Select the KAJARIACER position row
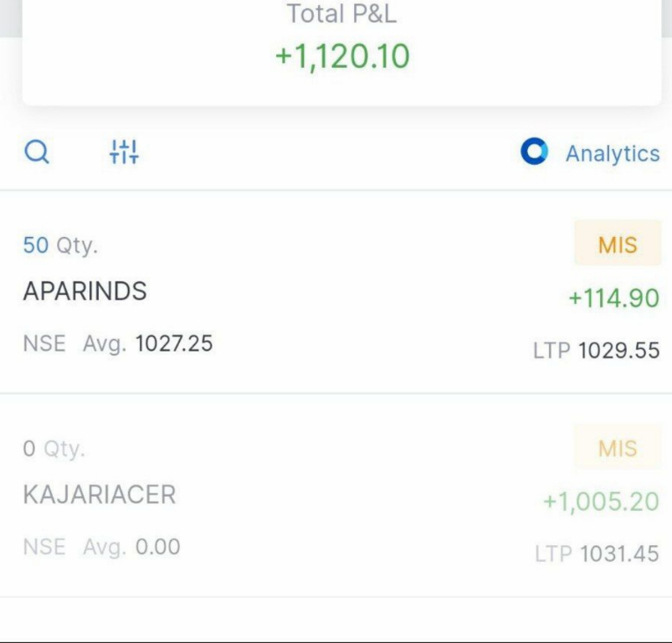Viewport: 672px width, 643px height. (335, 496)
